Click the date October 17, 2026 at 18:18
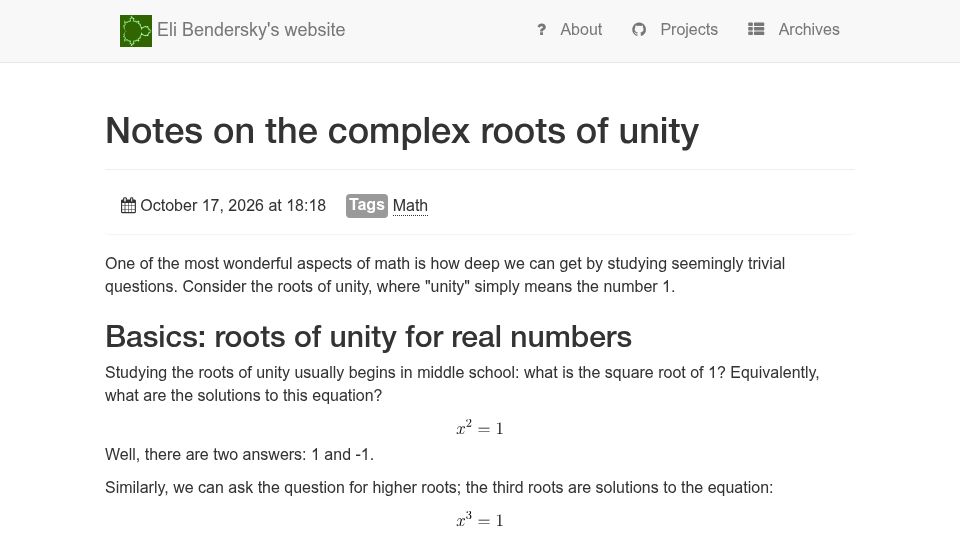The width and height of the screenshot is (960, 540). (233, 205)
